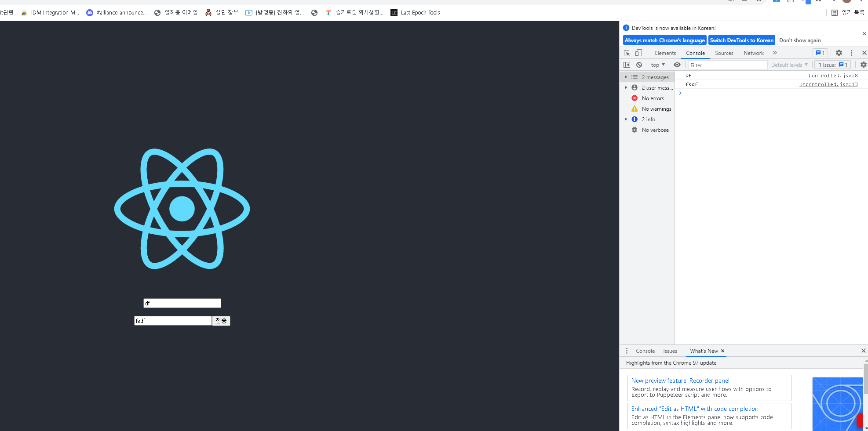Activate the inspect element picker icon

click(627, 53)
